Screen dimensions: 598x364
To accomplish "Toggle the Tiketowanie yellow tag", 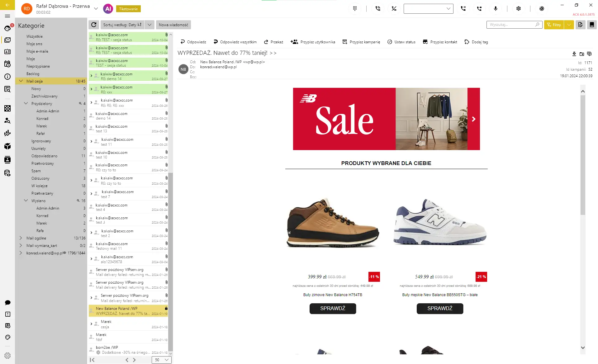I will 128,9.
